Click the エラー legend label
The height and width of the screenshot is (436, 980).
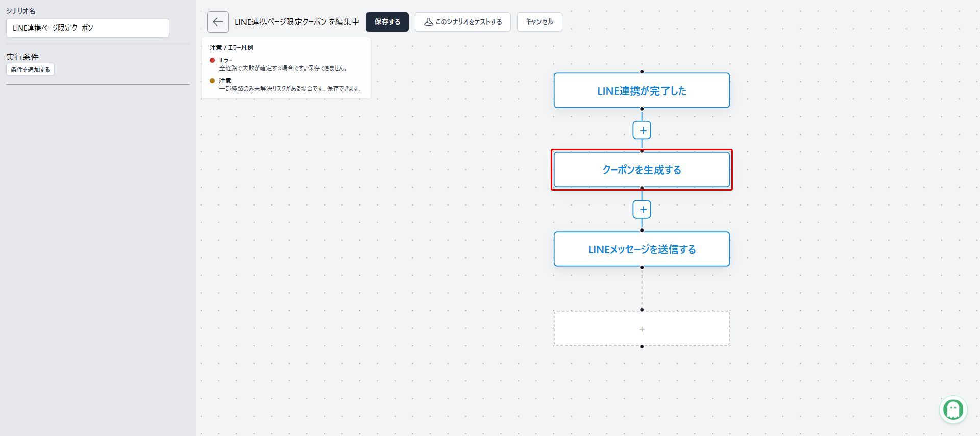(x=226, y=60)
